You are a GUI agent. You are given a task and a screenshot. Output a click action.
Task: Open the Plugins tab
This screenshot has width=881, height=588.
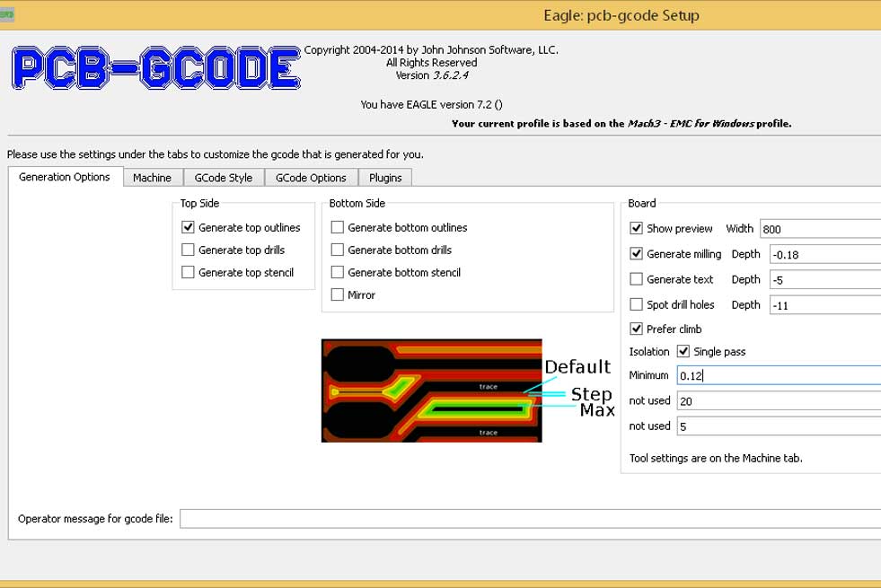coord(385,178)
